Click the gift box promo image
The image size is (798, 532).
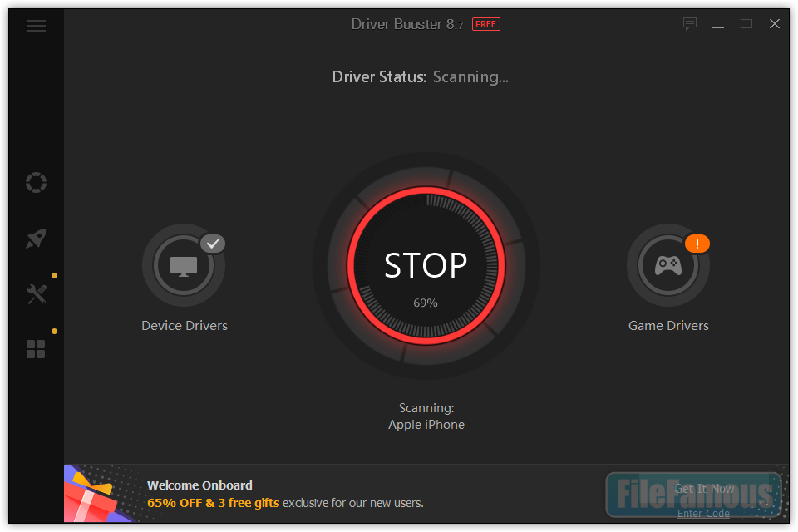tap(96, 494)
